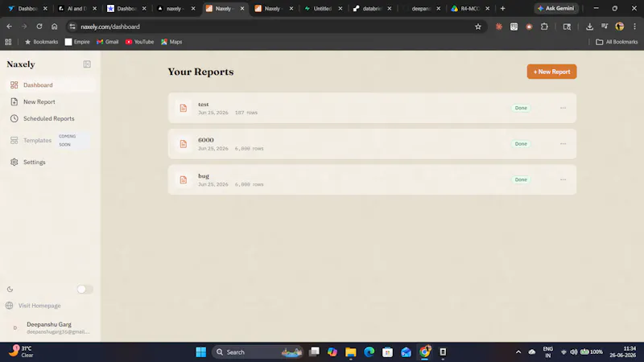Open more options for bug report
The width and height of the screenshot is (644, 362).
[x=563, y=179]
